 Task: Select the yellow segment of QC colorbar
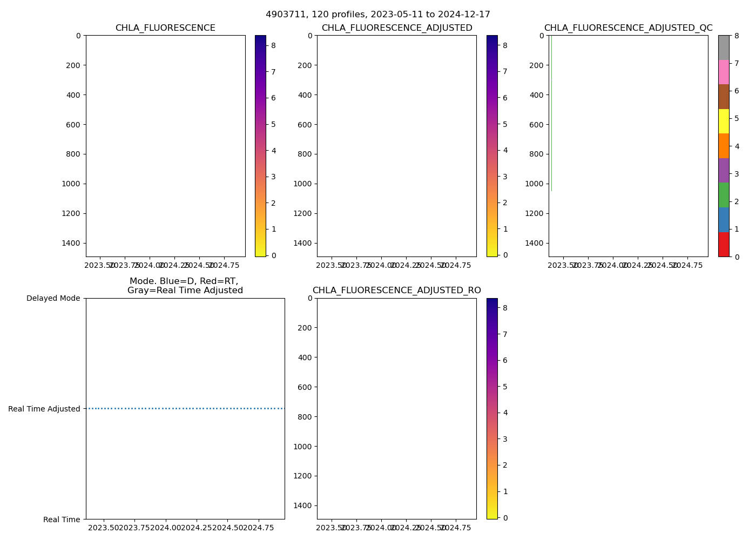724,122
